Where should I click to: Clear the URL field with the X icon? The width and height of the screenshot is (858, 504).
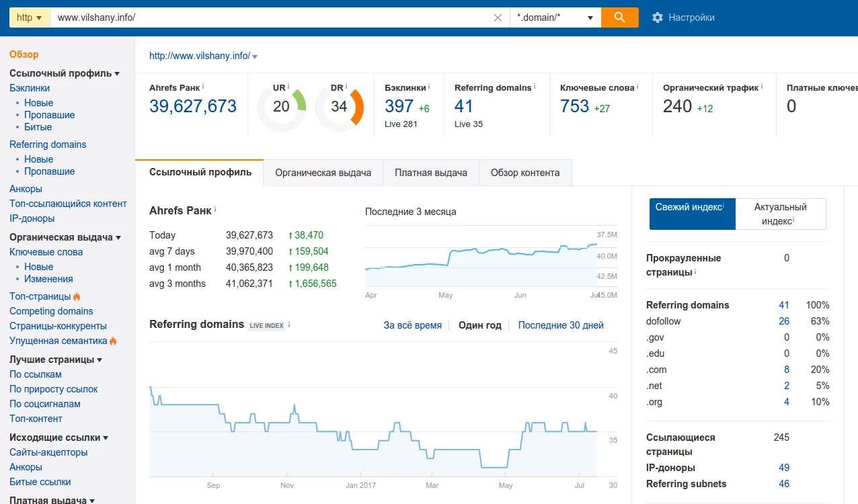point(498,18)
